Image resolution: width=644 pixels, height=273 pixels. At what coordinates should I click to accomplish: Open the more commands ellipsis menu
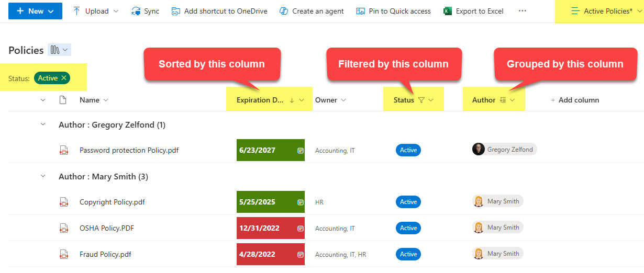pos(522,11)
